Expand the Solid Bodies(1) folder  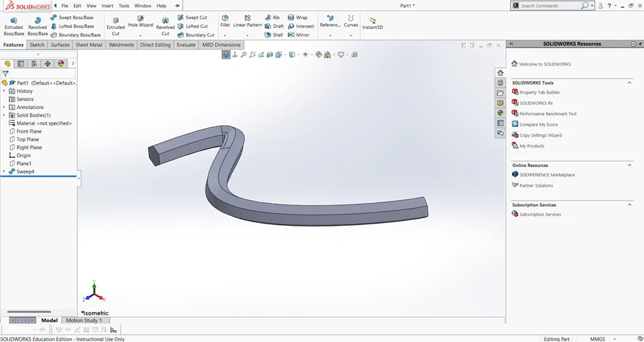click(4, 116)
